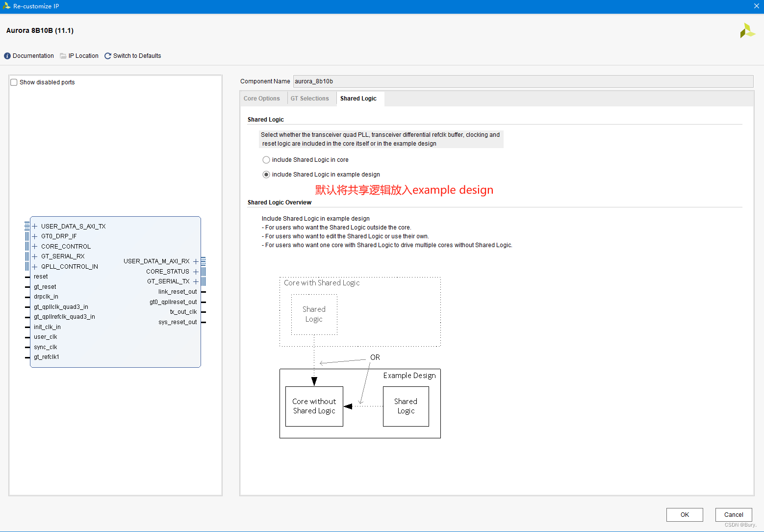The width and height of the screenshot is (764, 532).
Task: Select the gt0_qpllreset_out port
Action: 173,302
